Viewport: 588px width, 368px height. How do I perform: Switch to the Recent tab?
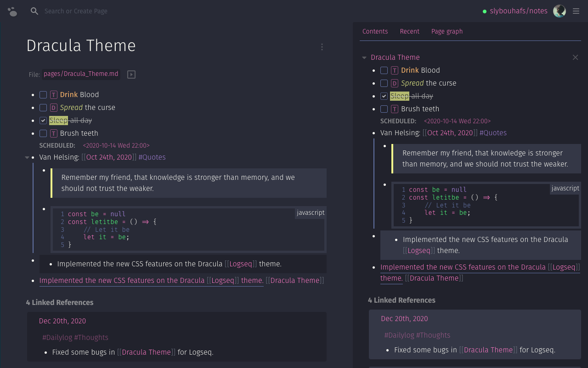[x=410, y=31]
